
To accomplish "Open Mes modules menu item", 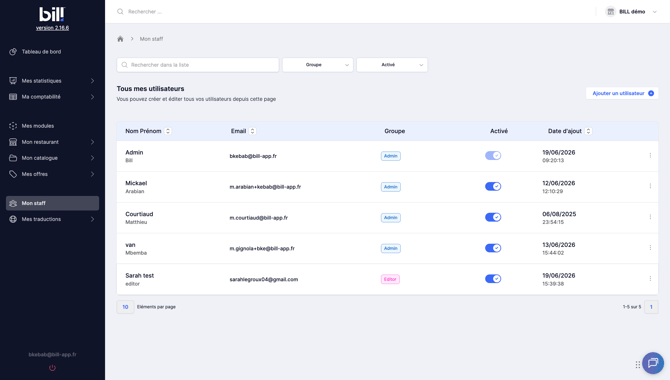I will 53,126.
